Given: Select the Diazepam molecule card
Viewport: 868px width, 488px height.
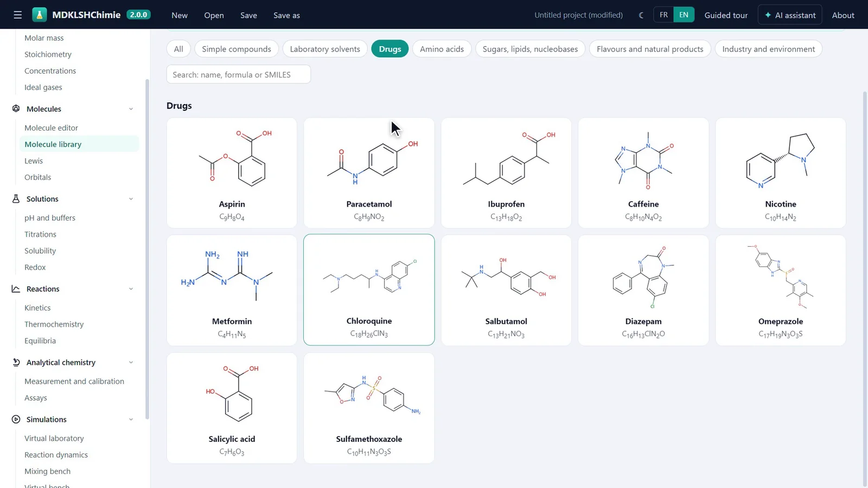Looking at the screenshot, I should click(x=643, y=290).
